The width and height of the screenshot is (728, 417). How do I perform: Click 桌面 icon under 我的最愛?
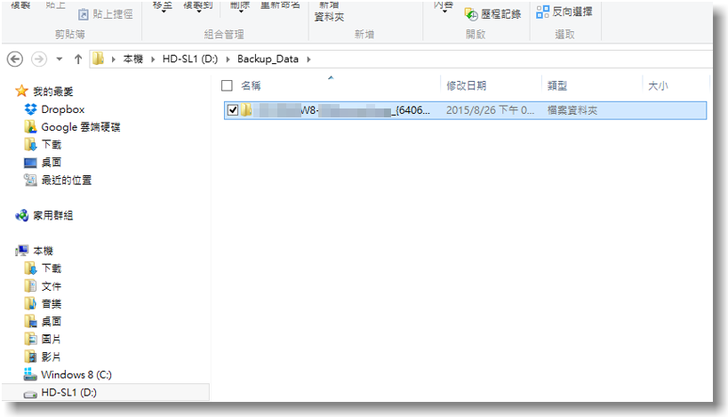30,163
